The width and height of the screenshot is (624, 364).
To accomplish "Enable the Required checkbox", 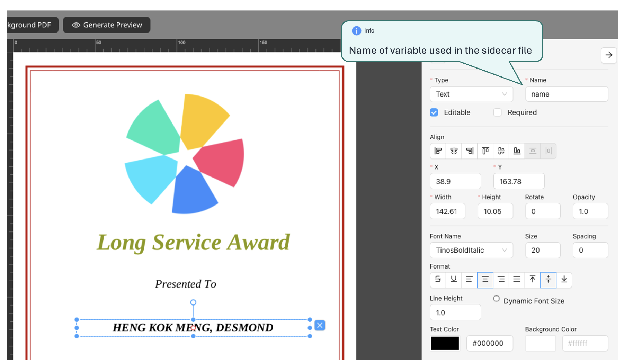I will [x=498, y=112].
